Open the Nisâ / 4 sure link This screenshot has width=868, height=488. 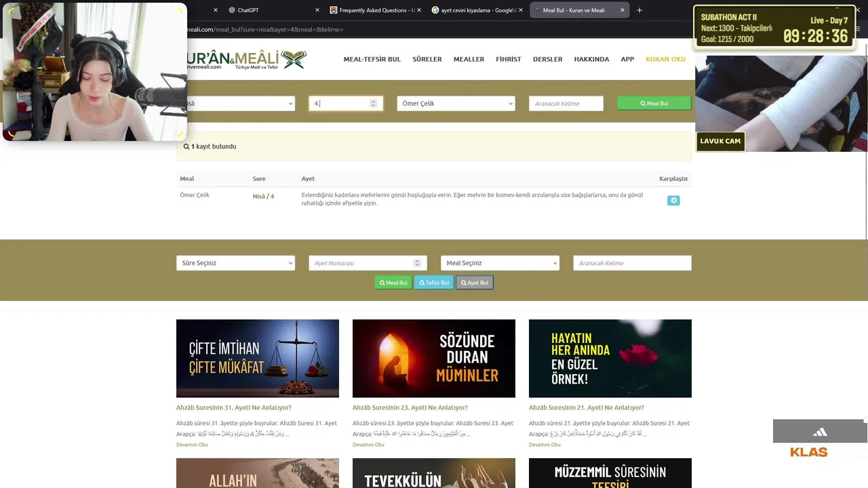point(263,197)
